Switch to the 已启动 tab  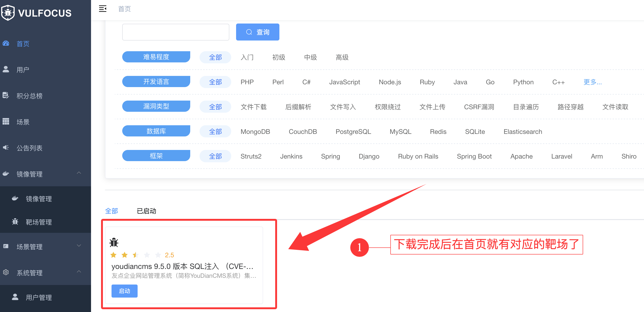point(146,211)
